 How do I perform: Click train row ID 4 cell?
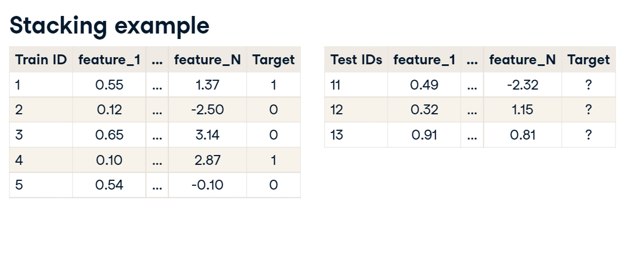pos(41,160)
